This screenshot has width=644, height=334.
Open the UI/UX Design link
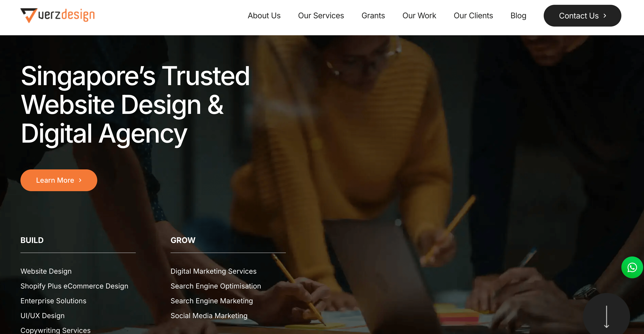pos(42,315)
